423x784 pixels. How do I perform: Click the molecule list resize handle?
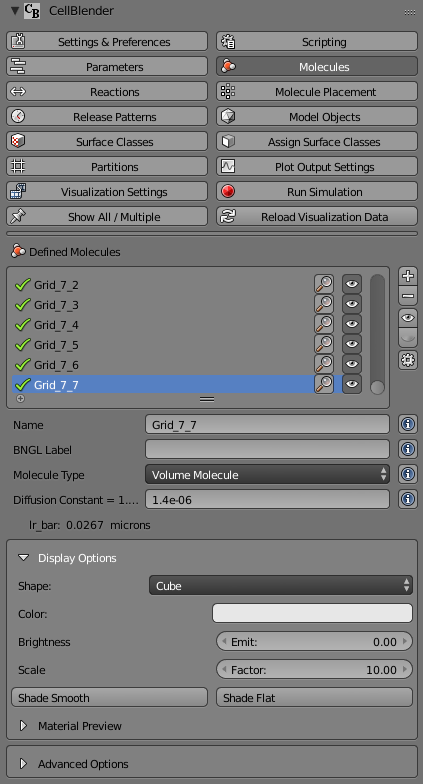pyautogui.click(x=207, y=399)
